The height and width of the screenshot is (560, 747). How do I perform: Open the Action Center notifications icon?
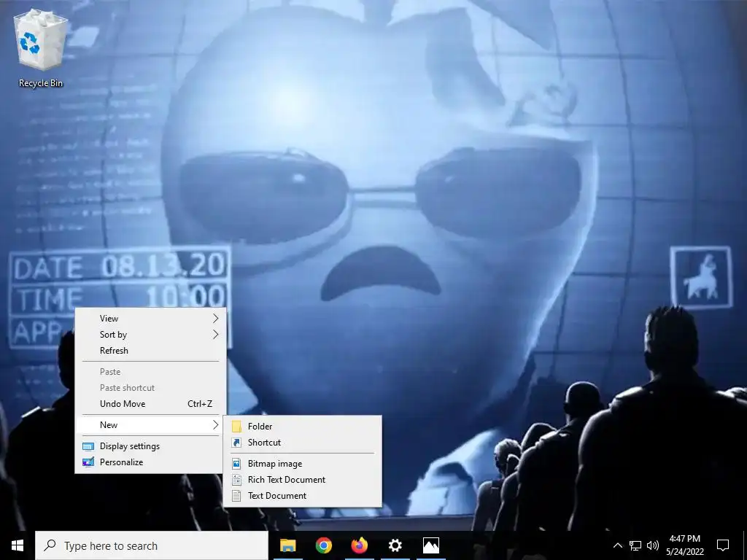click(x=723, y=545)
